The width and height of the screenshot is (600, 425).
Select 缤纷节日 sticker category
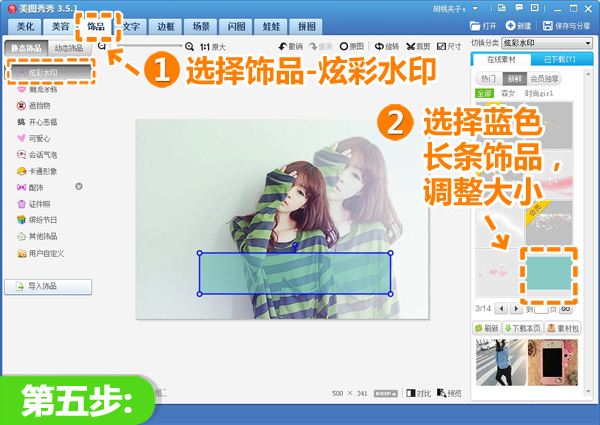(37, 220)
